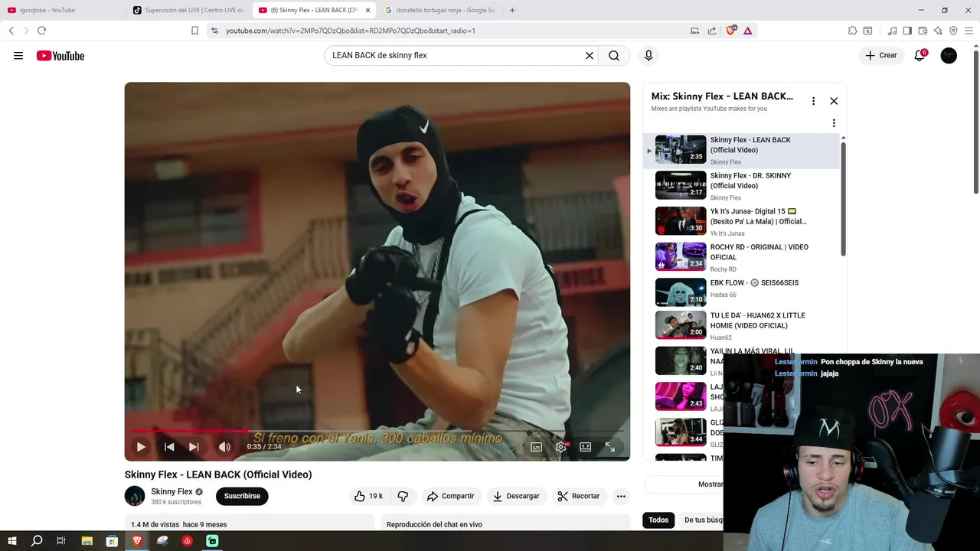Open Windows taskbar search

pos(37,541)
